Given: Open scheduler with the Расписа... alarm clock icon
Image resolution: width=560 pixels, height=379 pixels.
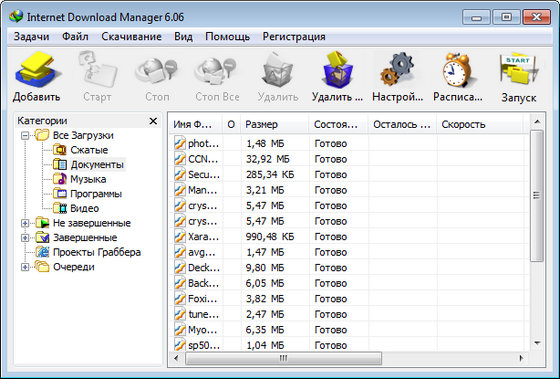Looking at the screenshot, I should tap(458, 70).
